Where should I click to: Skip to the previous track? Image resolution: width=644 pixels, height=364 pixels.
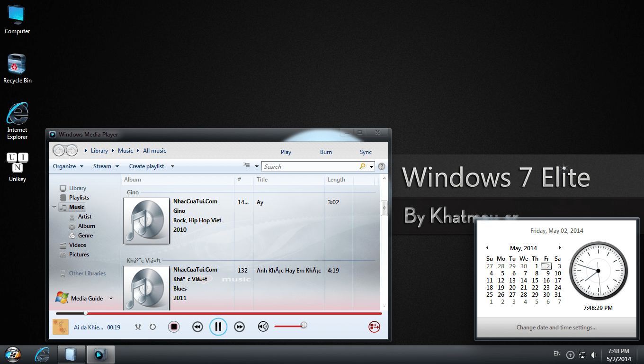197,327
